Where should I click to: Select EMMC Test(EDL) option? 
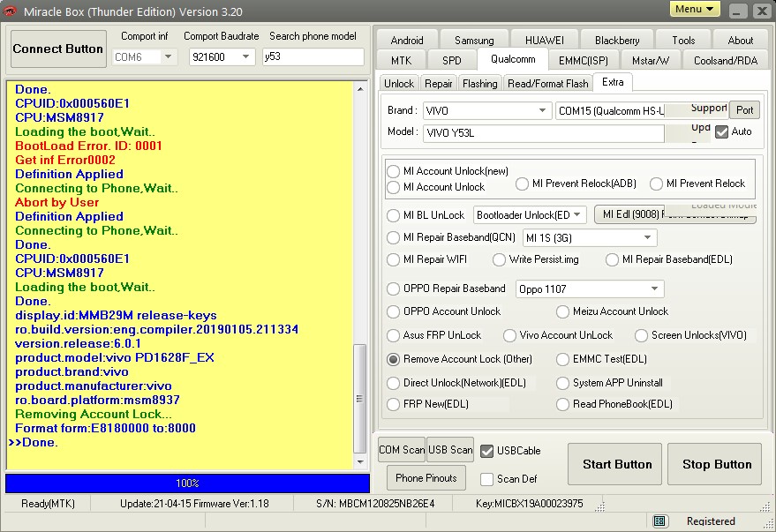coord(562,359)
